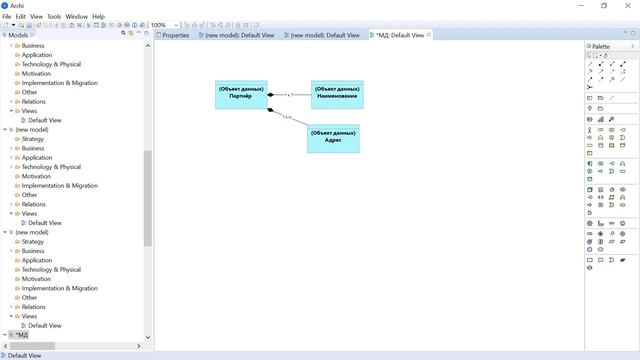Choose the Business Product element
Image resolution: width=640 pixels, height=360 pixels.
[590, 153]
